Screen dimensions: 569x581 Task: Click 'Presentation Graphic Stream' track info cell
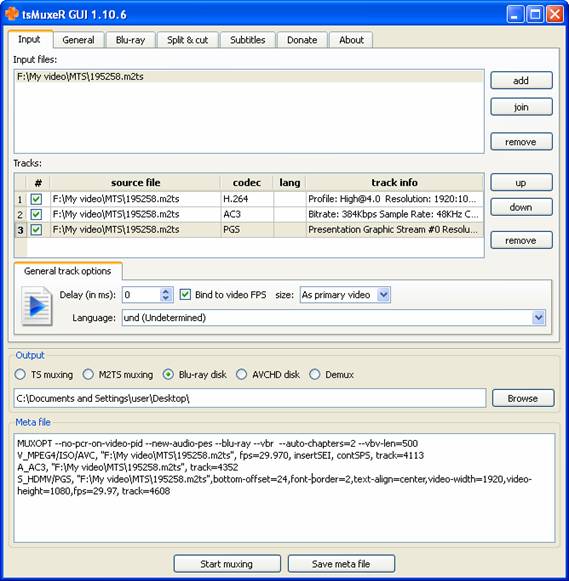pos(395,230)
